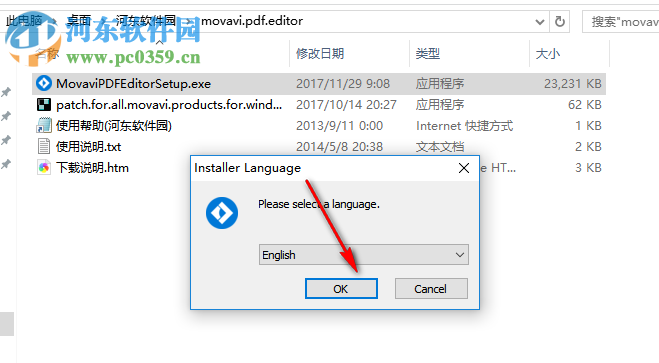Click the 23,231 KB size cell
This screenshot has height=363, width=659.
point(573,84)
